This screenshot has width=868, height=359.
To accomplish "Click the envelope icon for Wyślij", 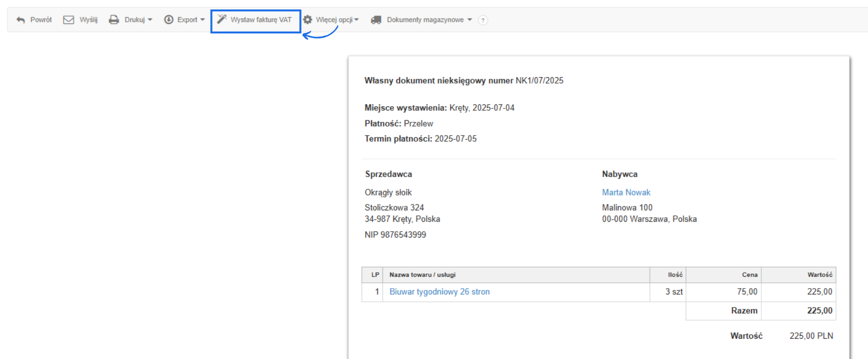I will (68, 20).
